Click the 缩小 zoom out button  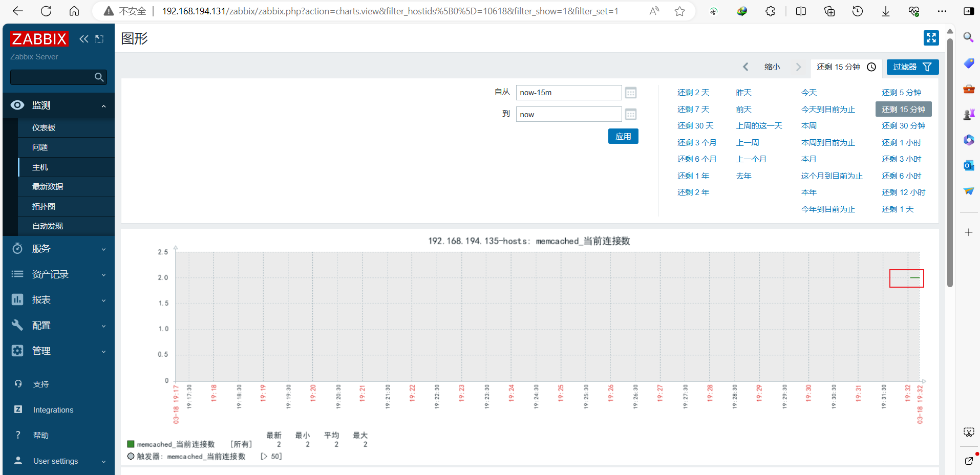coord(772,67)
